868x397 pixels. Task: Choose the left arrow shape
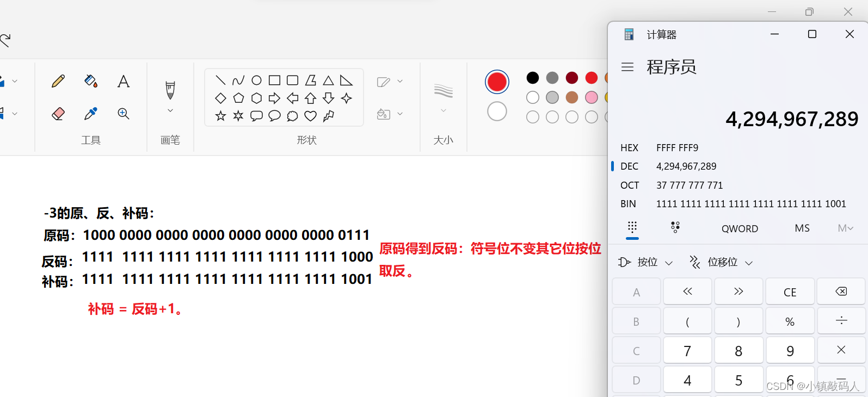click(x=292, y=98)
